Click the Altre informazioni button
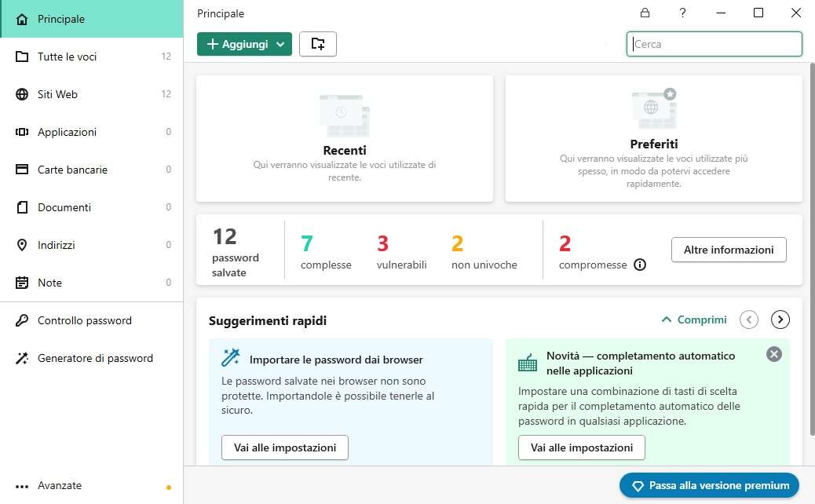 (x=729, y=250)
